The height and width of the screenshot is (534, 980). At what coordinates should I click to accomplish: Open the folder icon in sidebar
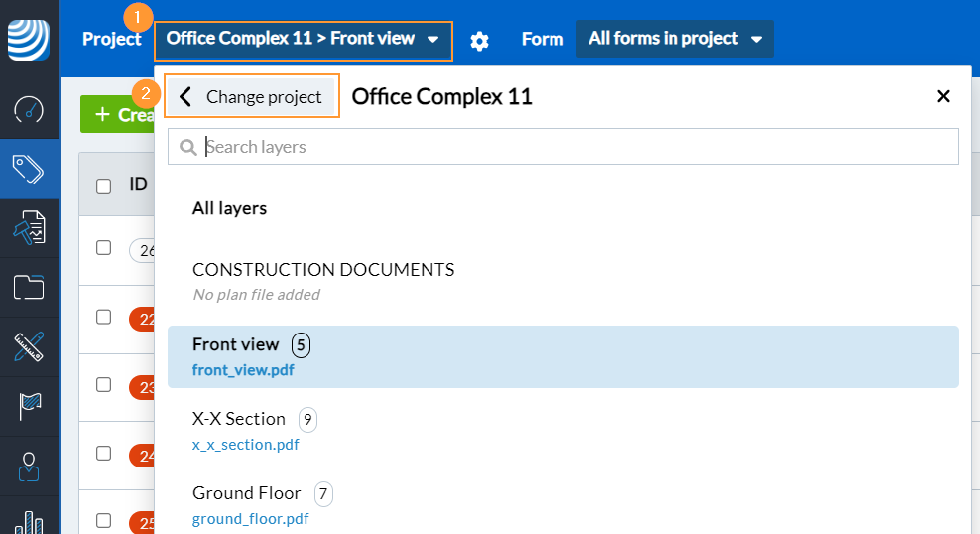29,288
